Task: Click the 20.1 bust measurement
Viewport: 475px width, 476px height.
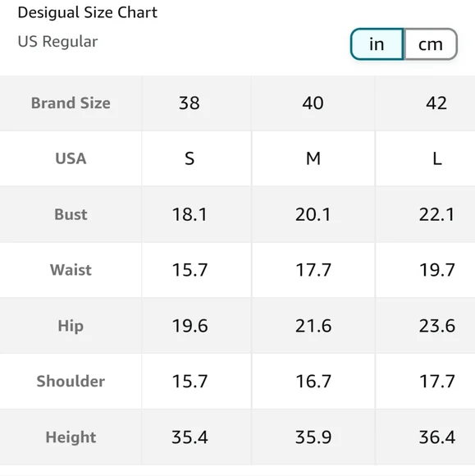Action: coord(313,214)
